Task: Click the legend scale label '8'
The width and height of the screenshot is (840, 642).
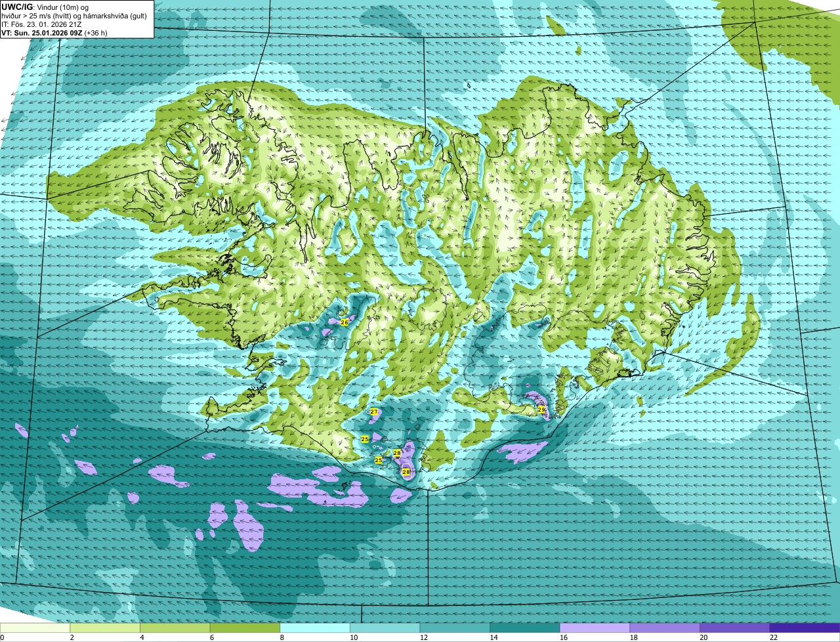Action: click(x=281, y=637)
